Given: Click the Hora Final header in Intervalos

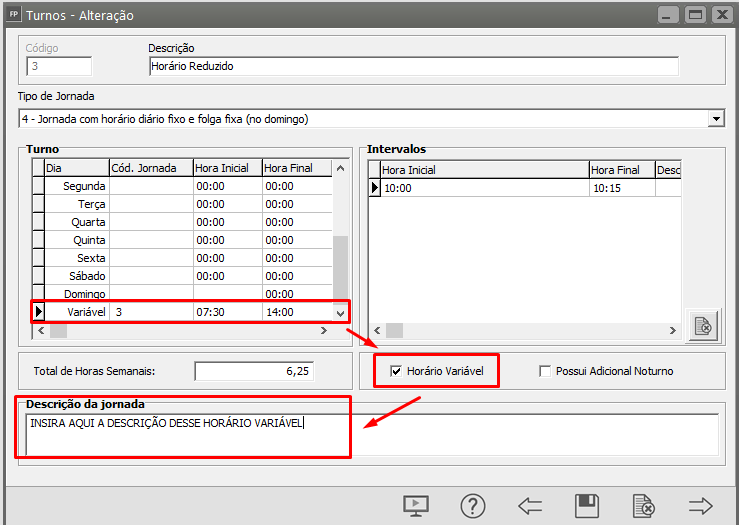Looking at the screenshot, I should 621,170.
